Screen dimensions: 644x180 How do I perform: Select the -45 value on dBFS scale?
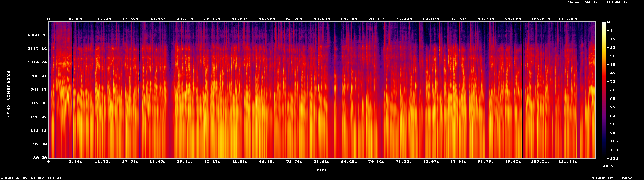pos(611,73)
